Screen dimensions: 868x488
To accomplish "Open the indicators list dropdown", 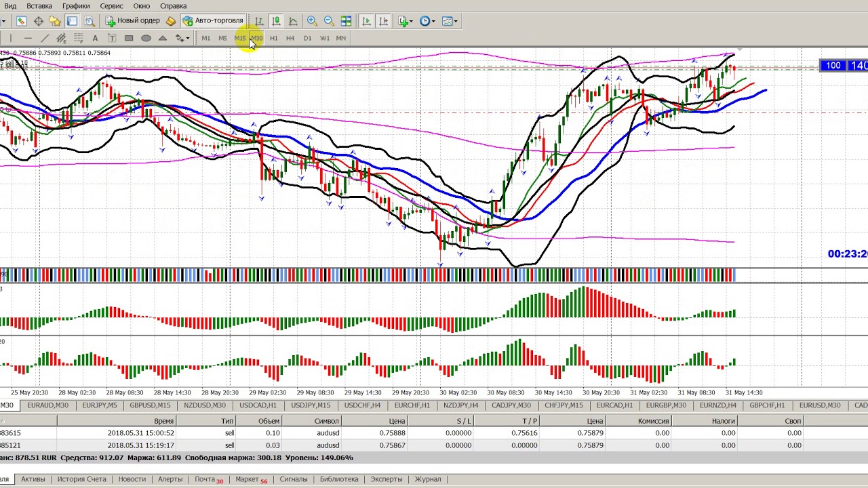I will (x=406, y=21).
